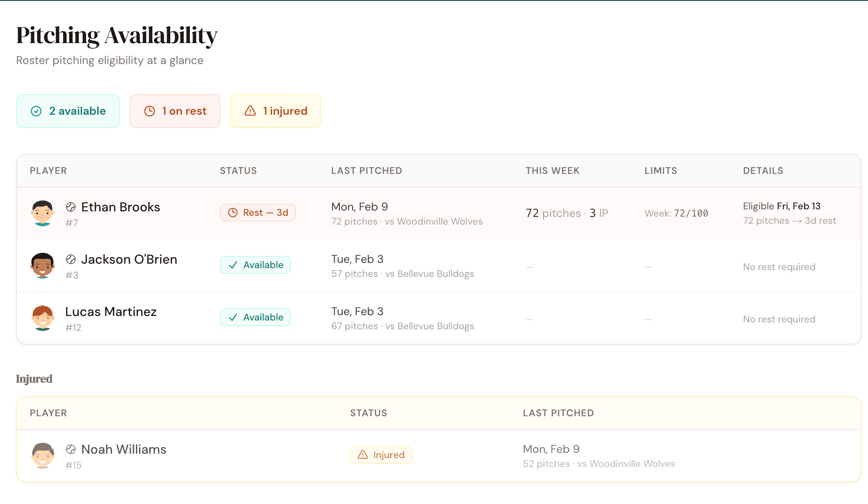Toggle Jackson O'Brien's Available status badge

255,264
